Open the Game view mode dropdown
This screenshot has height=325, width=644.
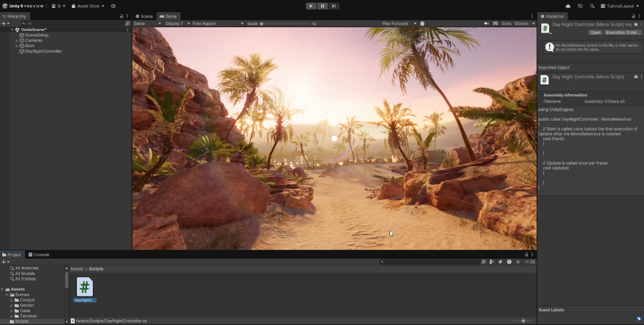click(x=147, y=24)
